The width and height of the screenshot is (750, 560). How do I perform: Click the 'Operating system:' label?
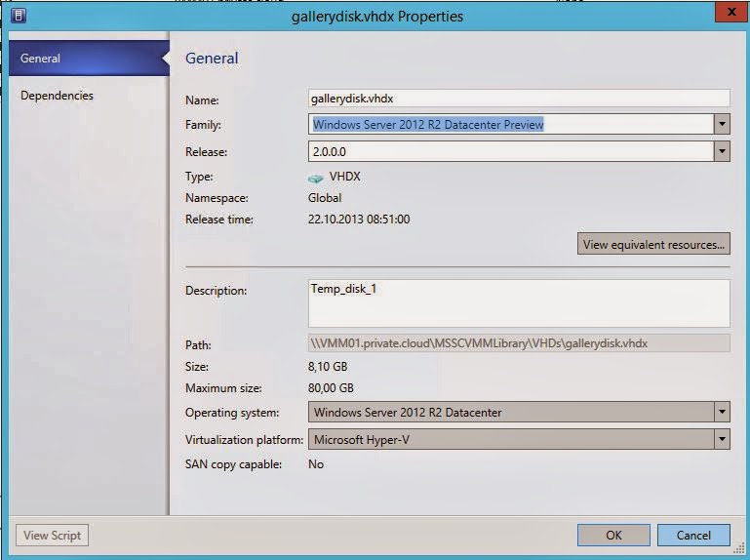232,413
